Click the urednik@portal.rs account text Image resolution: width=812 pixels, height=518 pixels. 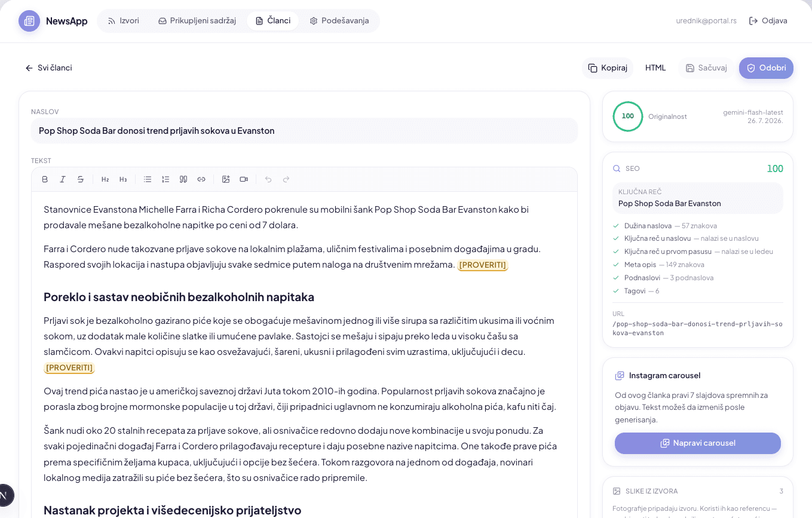706,21
